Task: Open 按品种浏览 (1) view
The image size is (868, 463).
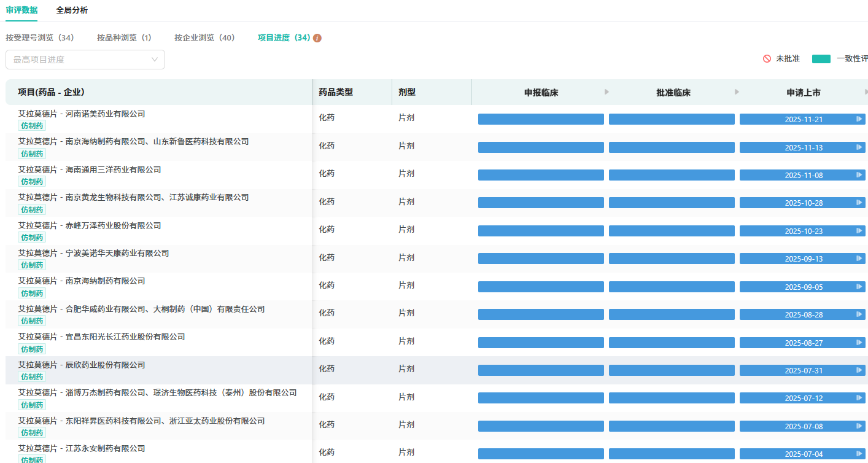Action: (124, 38)
